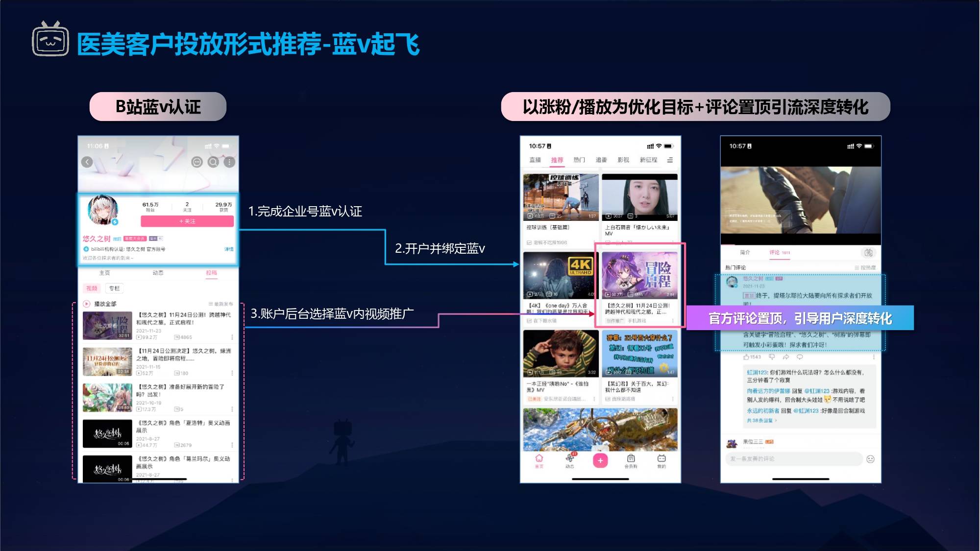Switch to 简介 tab under video
The width and height of the screenshot is (980, 551).
[745, 253]
